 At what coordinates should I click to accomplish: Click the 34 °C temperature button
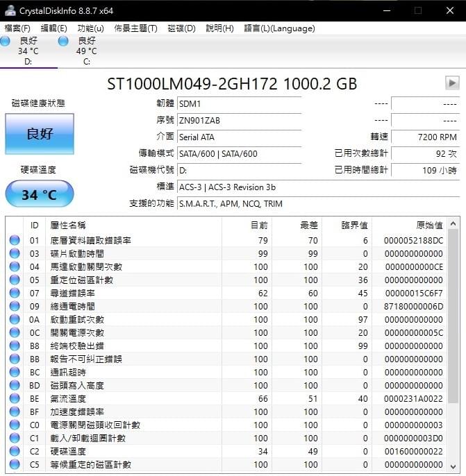tap(40, 194)
